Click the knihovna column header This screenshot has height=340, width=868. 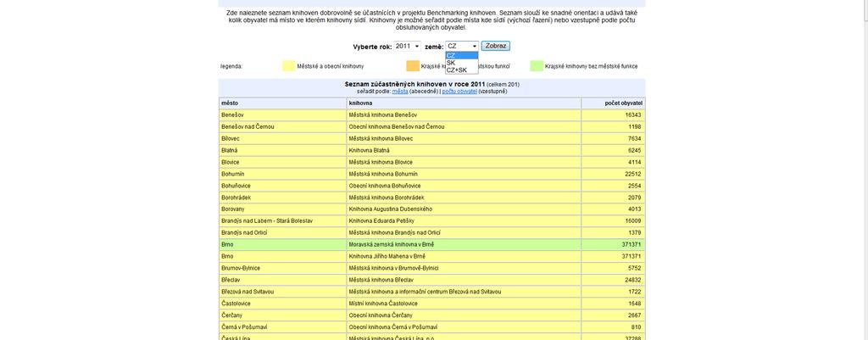(464, 103)
